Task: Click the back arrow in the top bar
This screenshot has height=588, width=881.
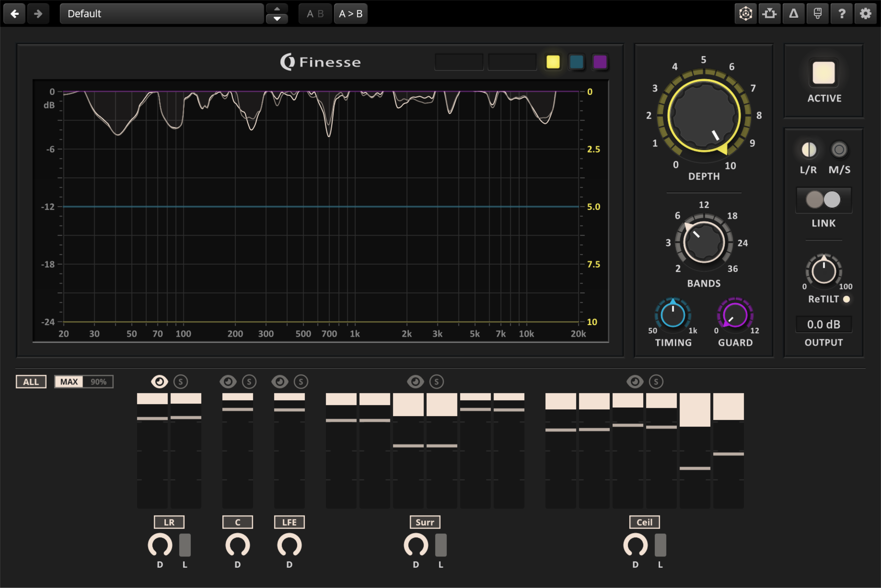Action: coord(15,14)
